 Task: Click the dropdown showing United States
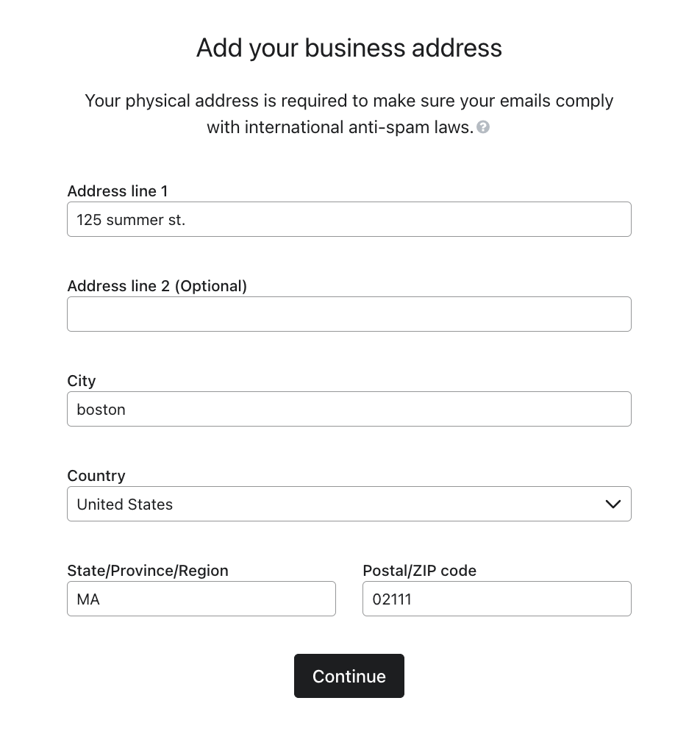pyautogui.click(x=349, y=504)
